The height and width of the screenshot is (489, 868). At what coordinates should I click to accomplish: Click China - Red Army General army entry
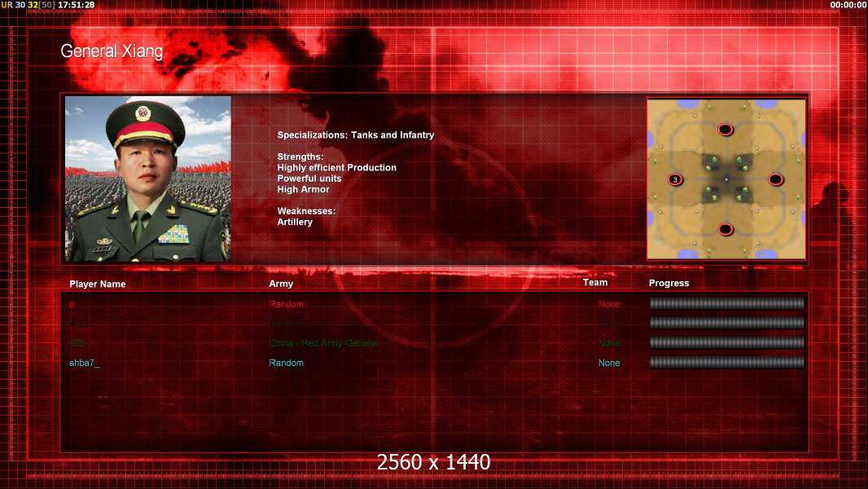323,343
